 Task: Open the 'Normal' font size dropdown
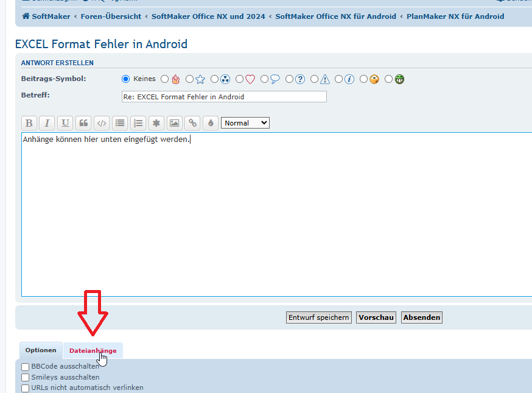(245, 123)
